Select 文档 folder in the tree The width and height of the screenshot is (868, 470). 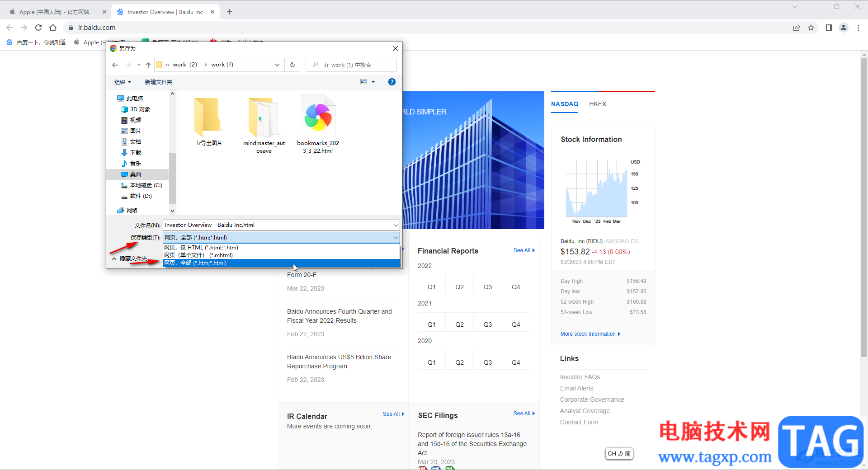(135, 142)
